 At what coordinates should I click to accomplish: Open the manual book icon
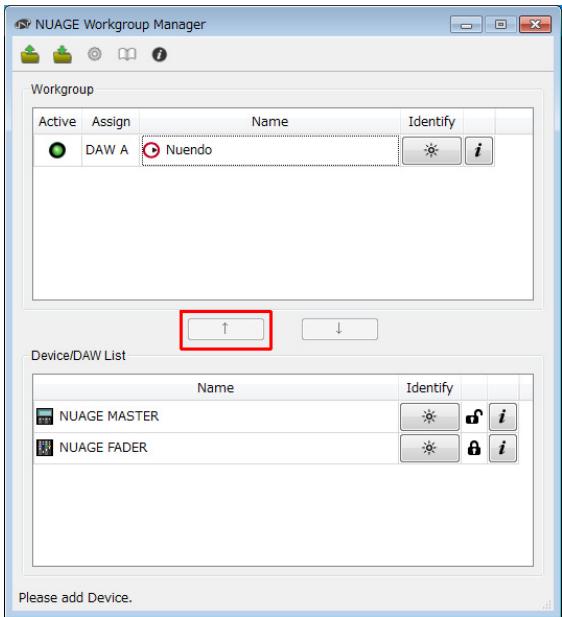(127, 54)
